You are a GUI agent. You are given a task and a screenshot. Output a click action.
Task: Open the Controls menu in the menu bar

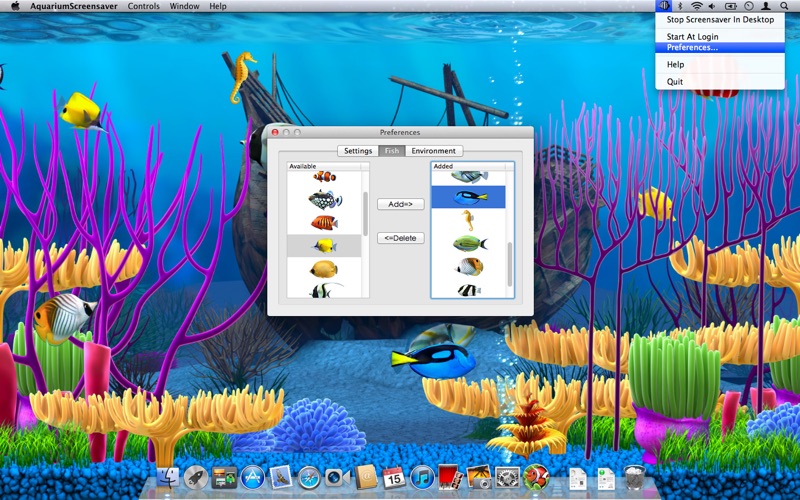click(x=144, y=6)
